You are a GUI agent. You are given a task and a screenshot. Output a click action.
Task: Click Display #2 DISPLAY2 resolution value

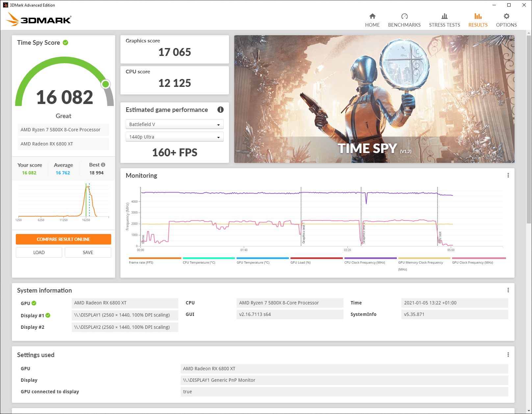[x=125, y=327]
